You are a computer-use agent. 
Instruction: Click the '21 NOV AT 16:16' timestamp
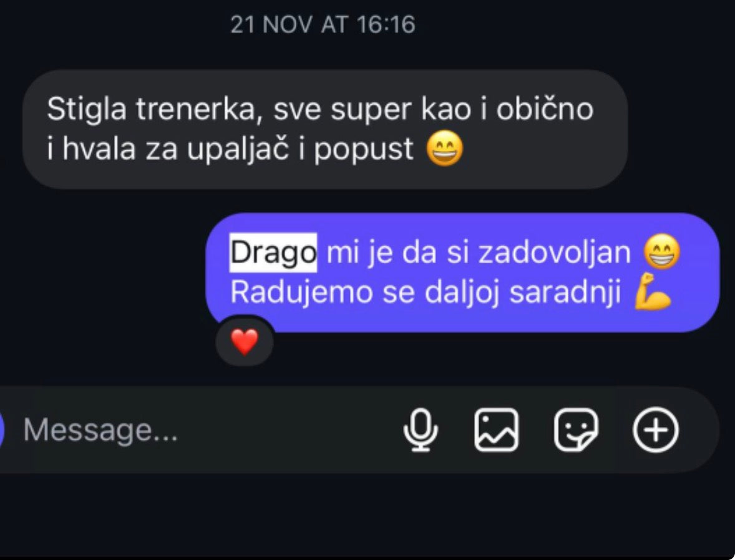(323, 24)
